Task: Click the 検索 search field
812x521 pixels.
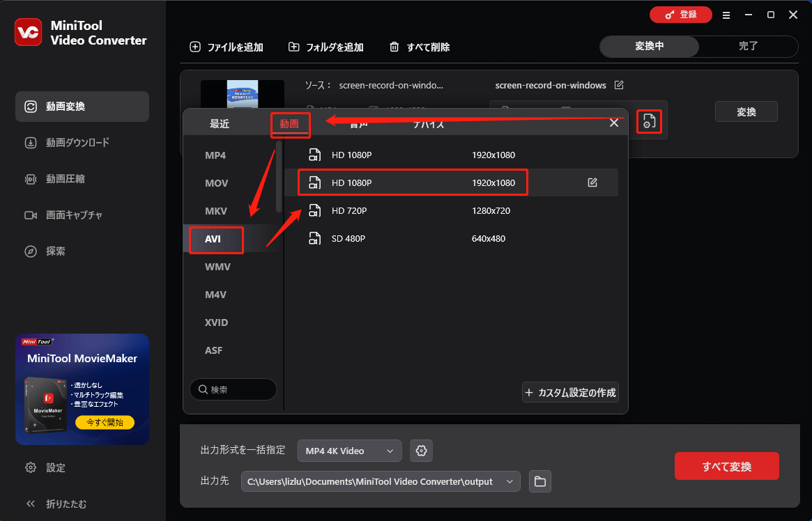Action: point(233,389)
